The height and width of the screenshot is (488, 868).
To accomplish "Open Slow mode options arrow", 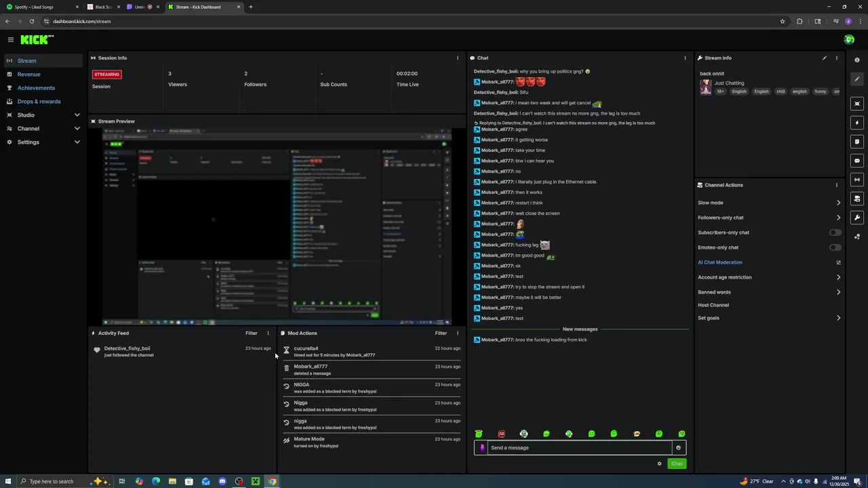I will click(x=838, y=203).
